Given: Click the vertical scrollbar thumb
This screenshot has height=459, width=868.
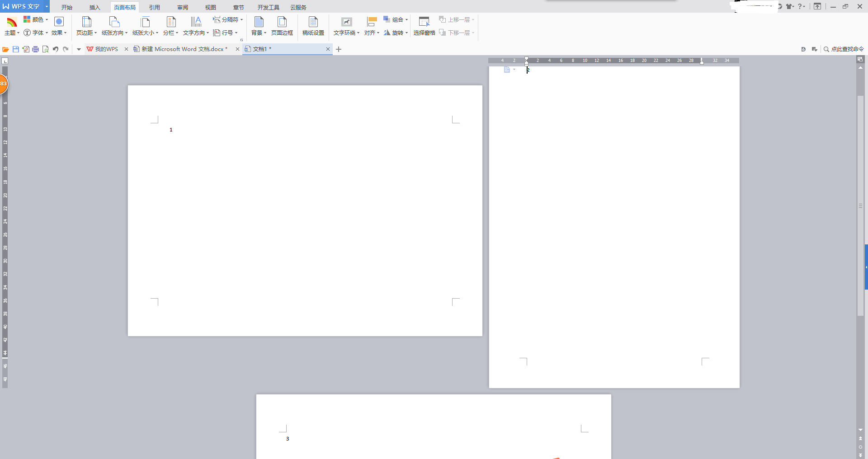Looking at the screenshot, I should tap(861, 206).
